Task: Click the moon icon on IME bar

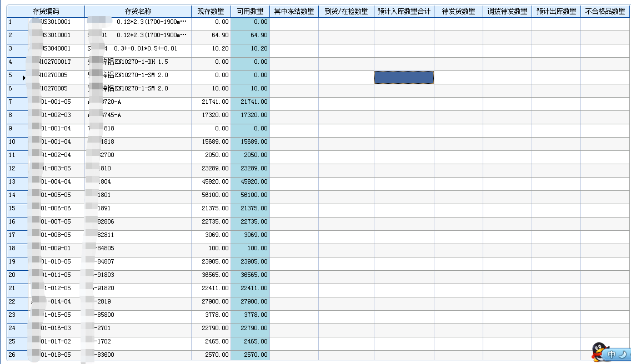Action: (x=623, y=354)
